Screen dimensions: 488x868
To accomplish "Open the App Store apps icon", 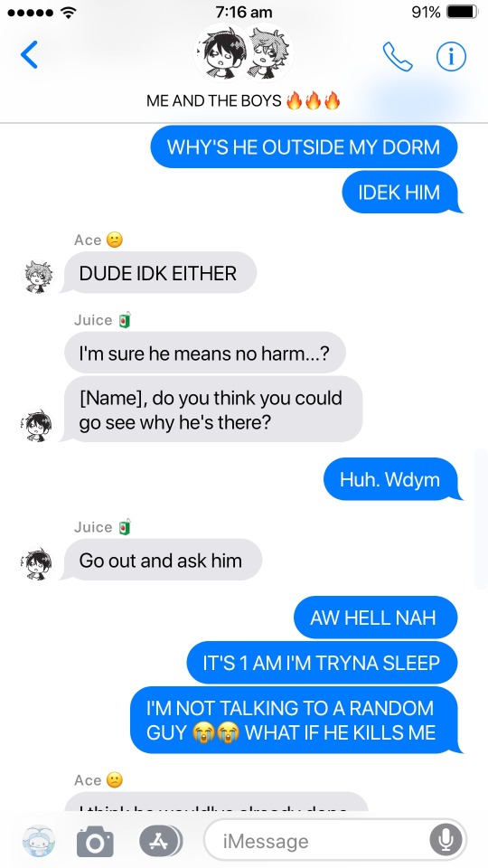I will 160,842.
